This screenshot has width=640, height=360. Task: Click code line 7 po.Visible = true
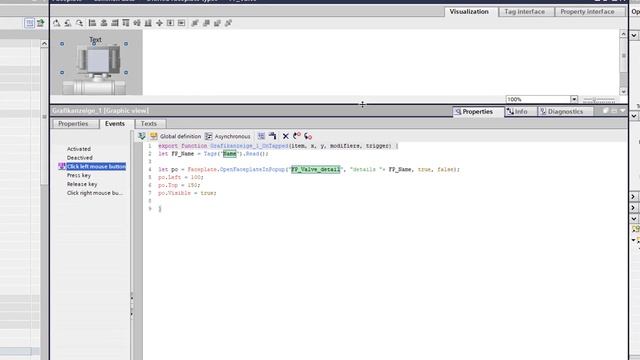click(187, 193)
